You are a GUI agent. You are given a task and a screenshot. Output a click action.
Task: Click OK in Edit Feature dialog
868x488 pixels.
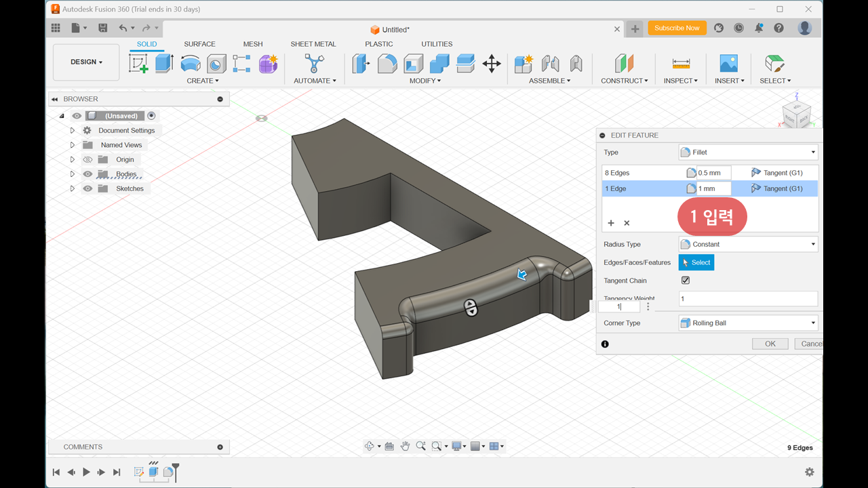click(x=770, y=344)
